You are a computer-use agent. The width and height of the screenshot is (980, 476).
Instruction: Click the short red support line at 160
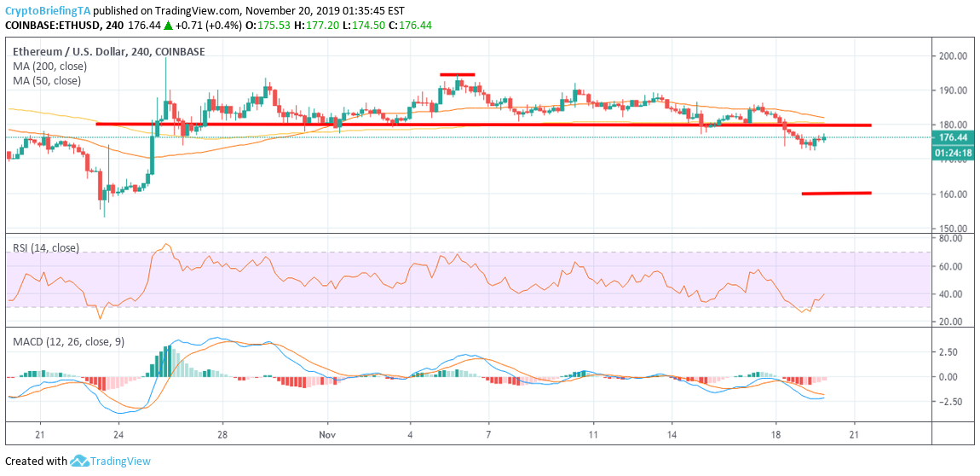tap(836, 194)
